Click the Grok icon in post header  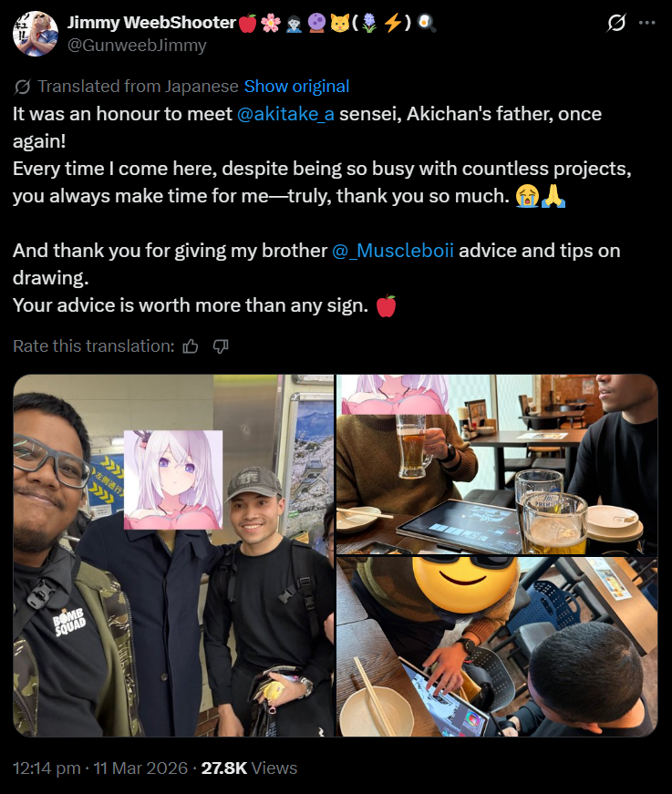coord(615,23)
